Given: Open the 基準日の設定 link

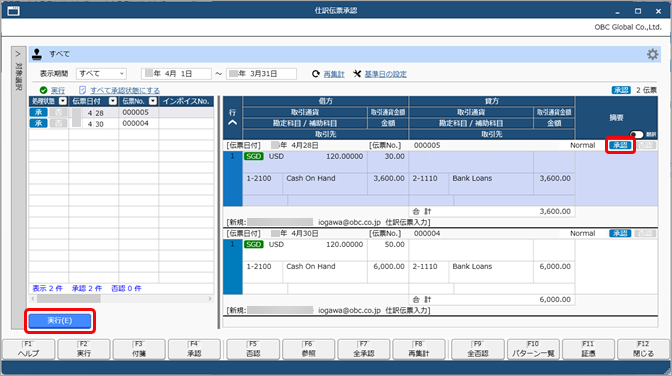Looking at the screenshot, I should (x=386, y=74).
